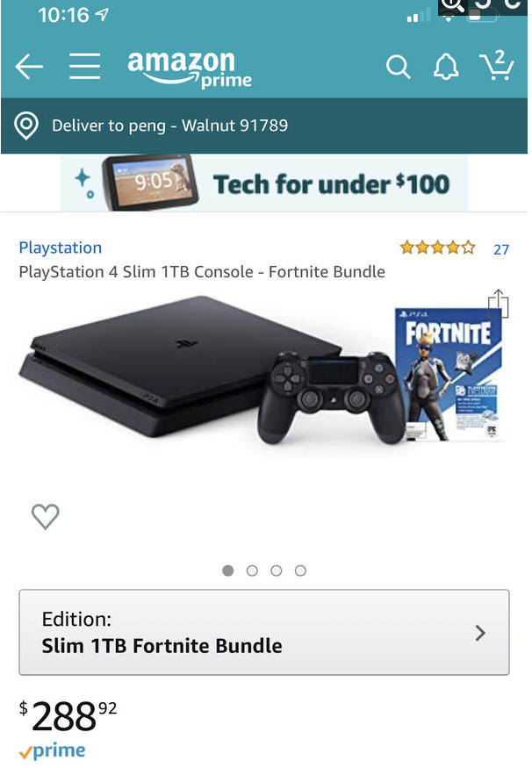
Task: Add to wishlist with heart icon
Action: pos(46,516)
